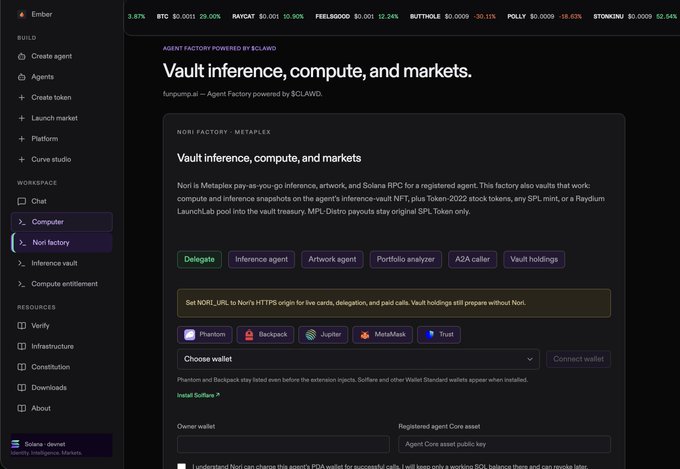Viewport: 680px width, 469px height.
Task: Choose the Jupiter wallet icon
Action: [x=311, y=335]
